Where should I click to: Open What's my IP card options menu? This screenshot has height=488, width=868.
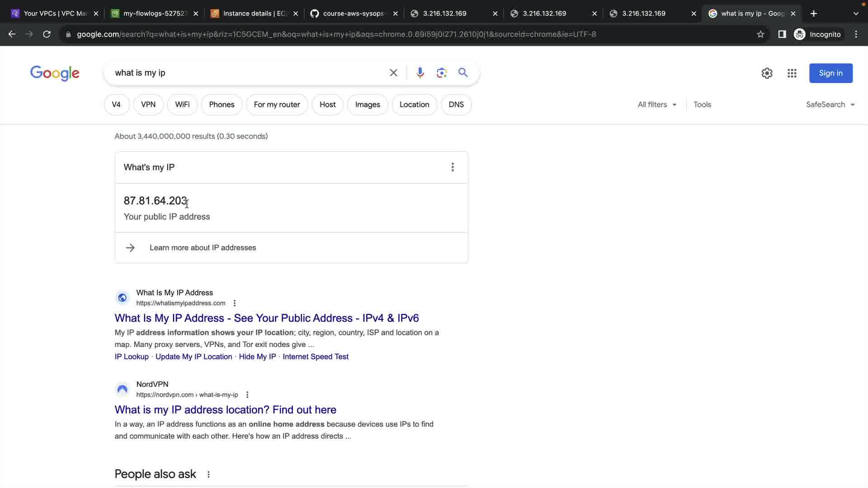[x=453, y=167]
